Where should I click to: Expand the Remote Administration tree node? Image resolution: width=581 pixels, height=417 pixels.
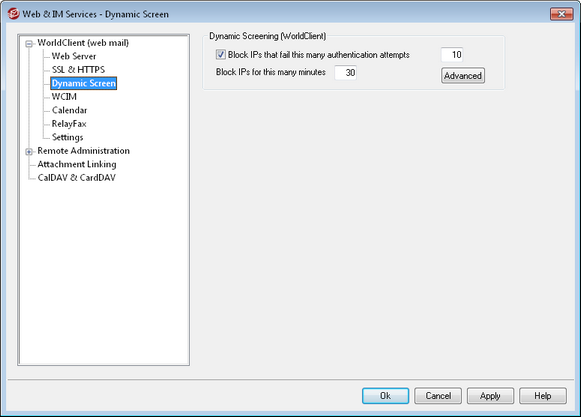[29, 151]
